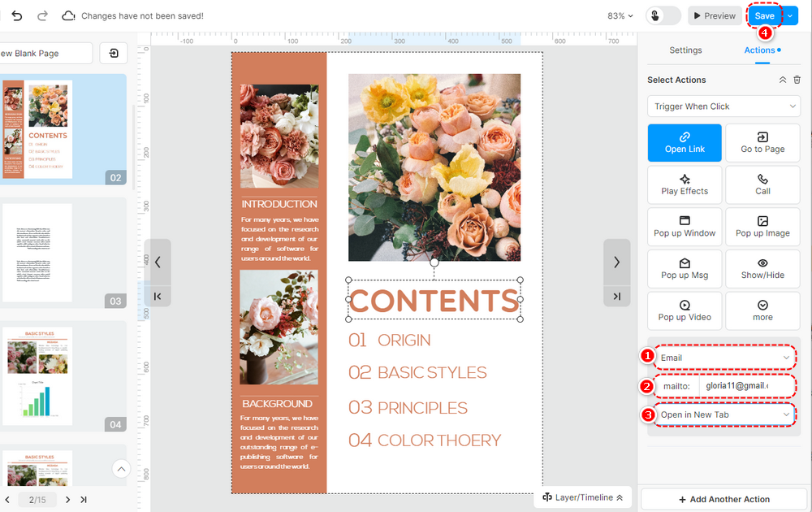Image resolution: width=812 pixels, height=512 pixels.
Task: Click the 2/15 page number field
Action: point(37,500)
